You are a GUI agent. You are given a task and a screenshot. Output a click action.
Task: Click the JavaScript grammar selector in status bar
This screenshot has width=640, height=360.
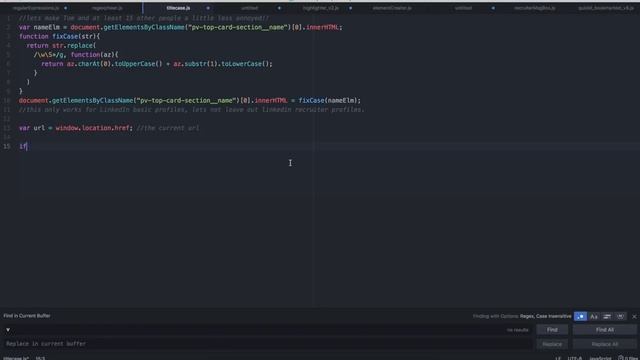600,358
